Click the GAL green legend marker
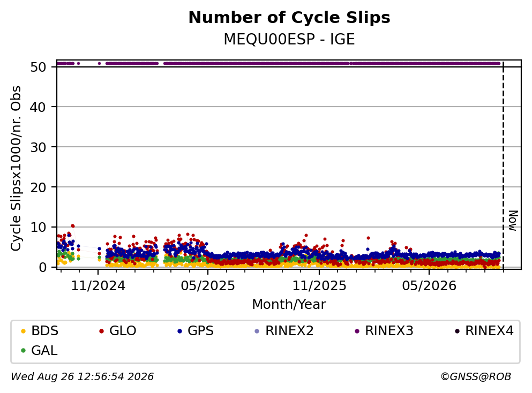The height and width of the screenshot is (393, 532). 23,351
